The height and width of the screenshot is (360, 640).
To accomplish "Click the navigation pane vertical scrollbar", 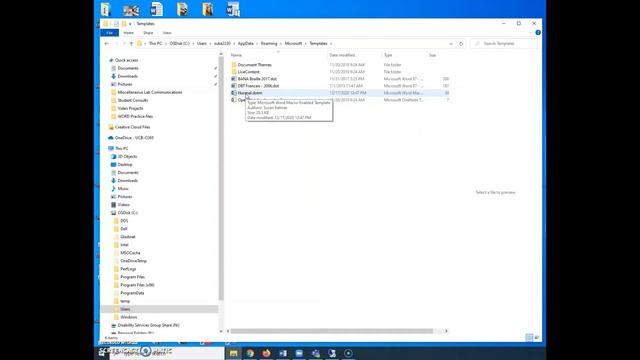I will point(221,178).
